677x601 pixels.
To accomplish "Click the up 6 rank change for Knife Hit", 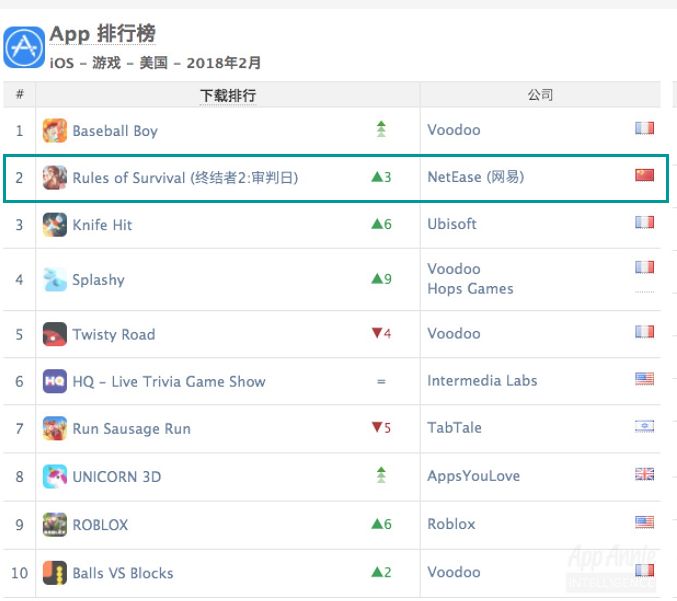I will pos(381,224).
